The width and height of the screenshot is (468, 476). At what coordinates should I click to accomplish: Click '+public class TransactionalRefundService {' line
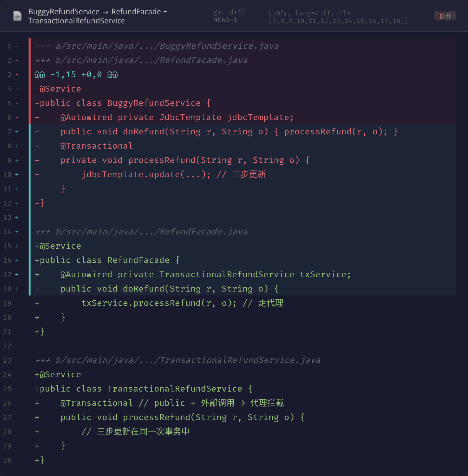coord(143,389)
